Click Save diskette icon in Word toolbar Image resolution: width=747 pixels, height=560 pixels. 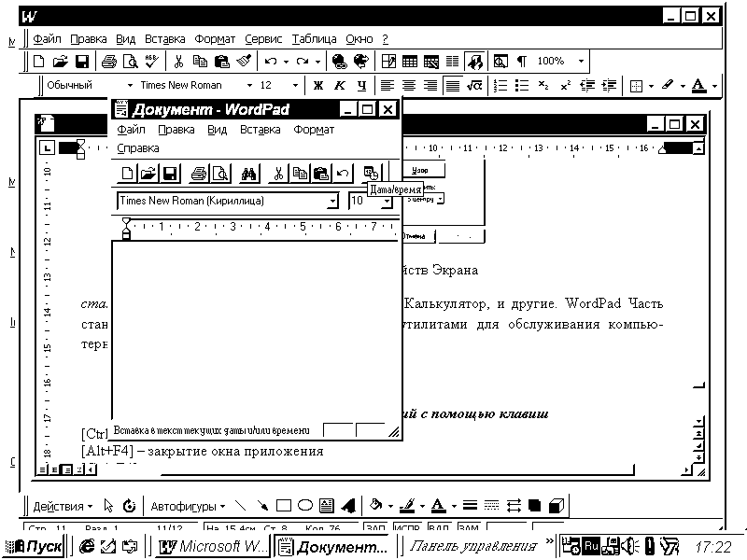[x=82, y=61]
